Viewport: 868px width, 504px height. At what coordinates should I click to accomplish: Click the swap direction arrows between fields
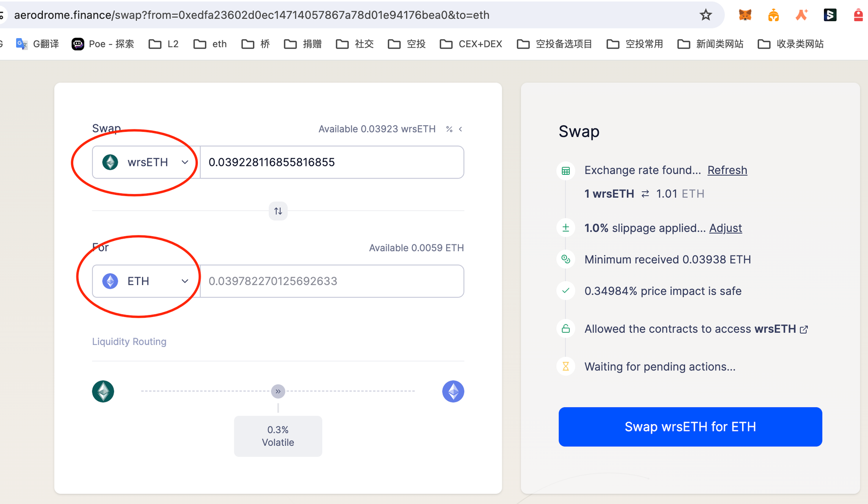pyautogui.click(x=278, y=211)
